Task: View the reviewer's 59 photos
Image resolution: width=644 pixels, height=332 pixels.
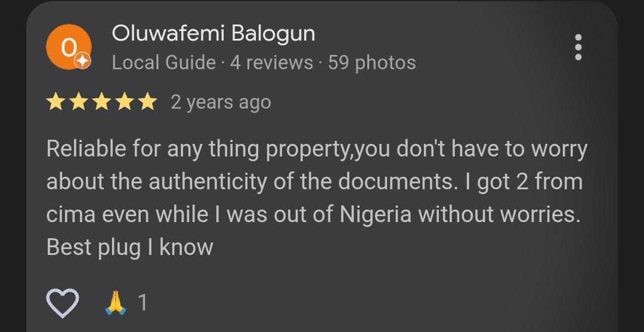Action: pos(372,63)
